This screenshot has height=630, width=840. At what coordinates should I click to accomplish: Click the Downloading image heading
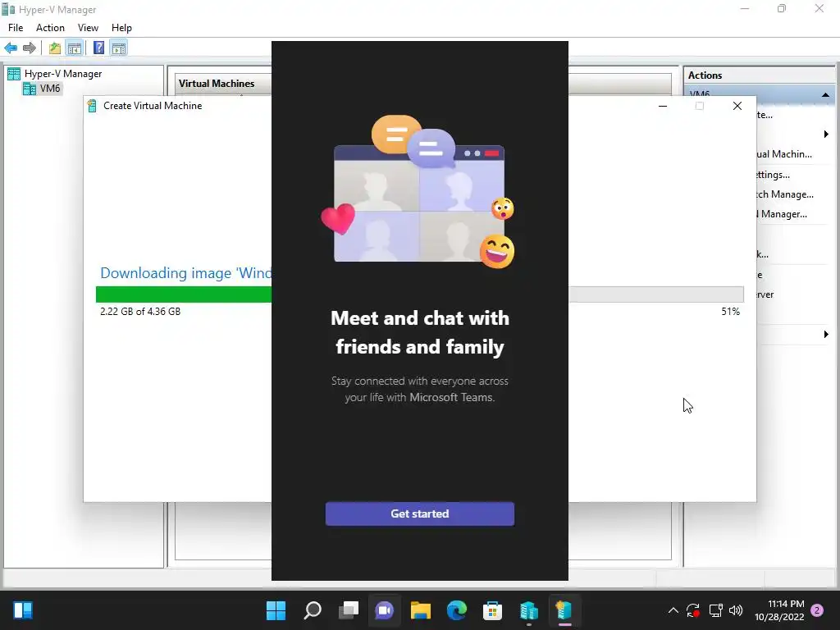[186, 273]
